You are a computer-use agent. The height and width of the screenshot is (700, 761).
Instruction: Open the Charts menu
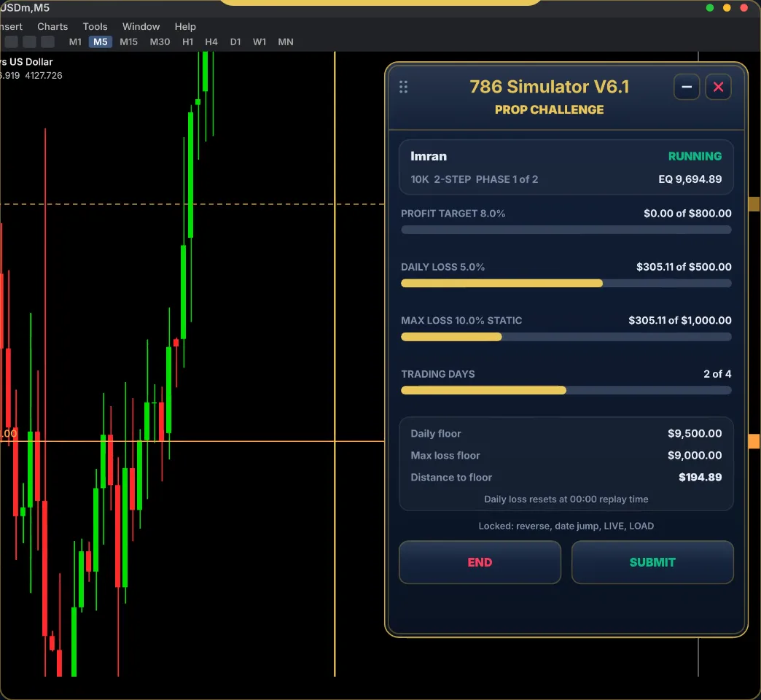click(x=52, y=27)
